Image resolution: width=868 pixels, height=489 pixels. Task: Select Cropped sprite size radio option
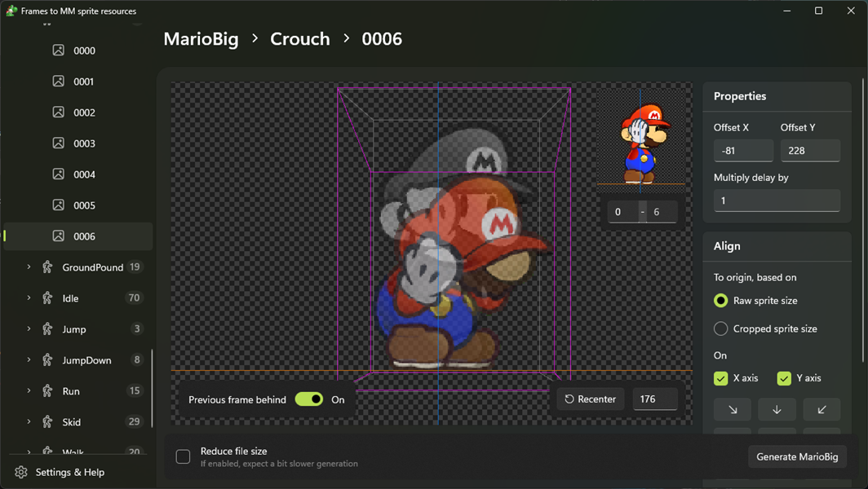pyautogui.click(x=721, y=328)
